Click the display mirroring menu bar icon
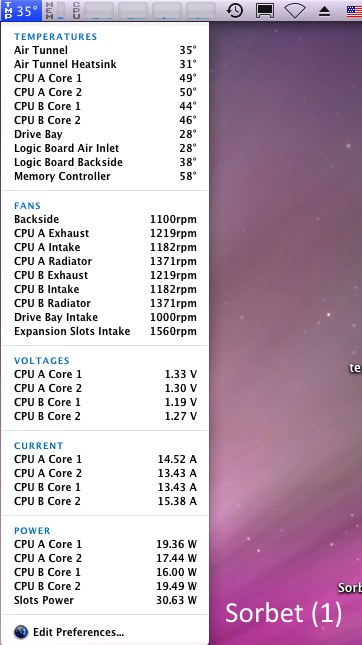Viewport: 362px width, 645px height. [265, 11]
